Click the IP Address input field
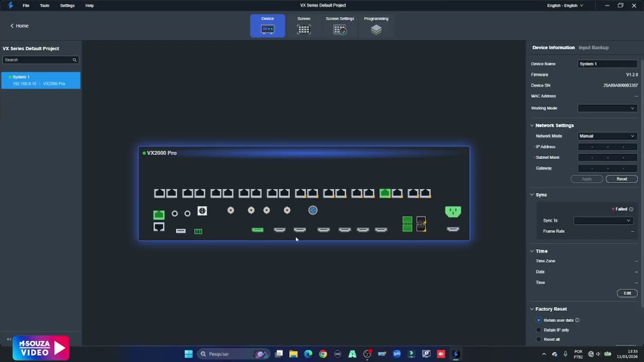The image size is (644, 362). [608, 147]
